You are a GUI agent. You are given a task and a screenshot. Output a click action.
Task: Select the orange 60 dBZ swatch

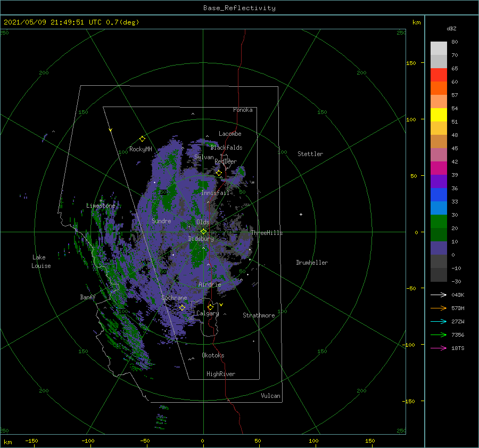(x=439, y=88)
